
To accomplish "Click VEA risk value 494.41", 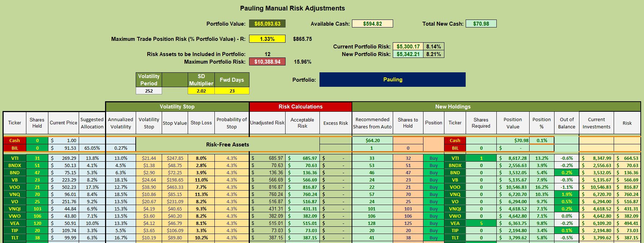I will (627, 223).
